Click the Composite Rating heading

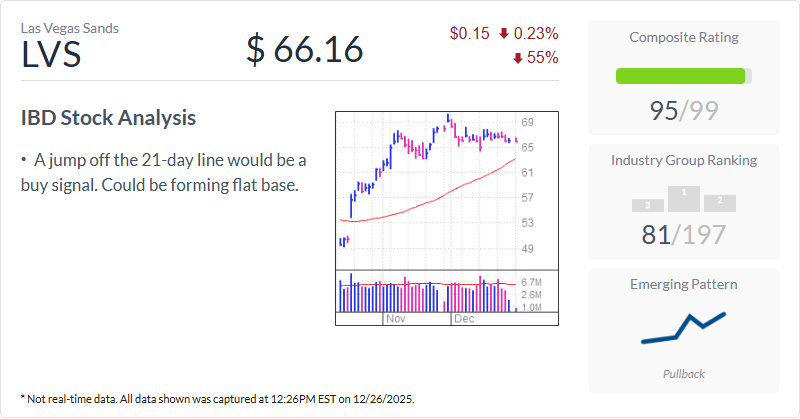[684, 38]
